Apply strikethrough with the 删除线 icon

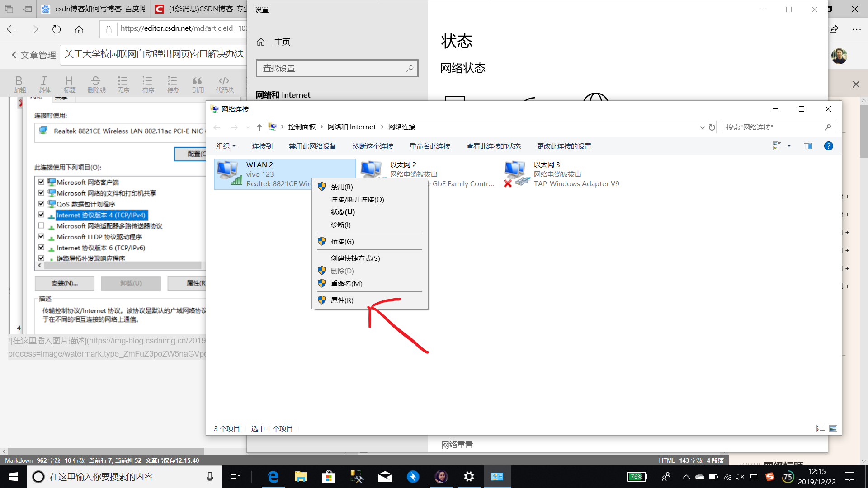[x=96, y=84]
